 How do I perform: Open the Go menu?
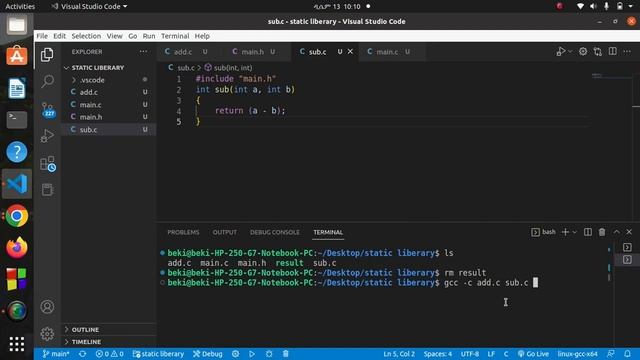pos(133,36)
